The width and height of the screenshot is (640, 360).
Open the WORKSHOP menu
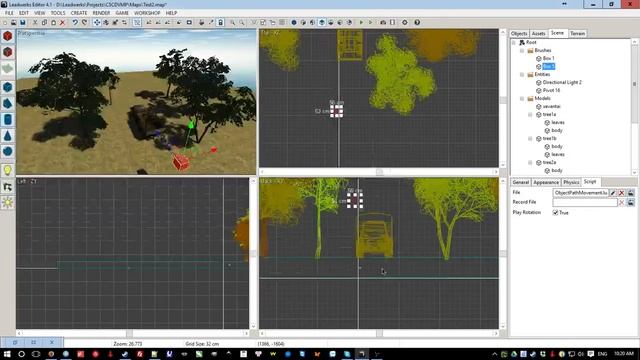[x=147, y=13]
